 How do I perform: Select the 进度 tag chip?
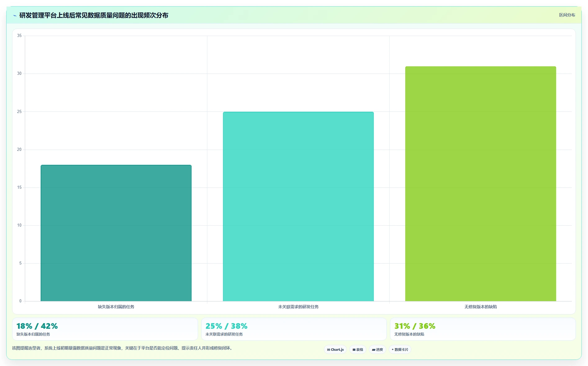(378, 350)
